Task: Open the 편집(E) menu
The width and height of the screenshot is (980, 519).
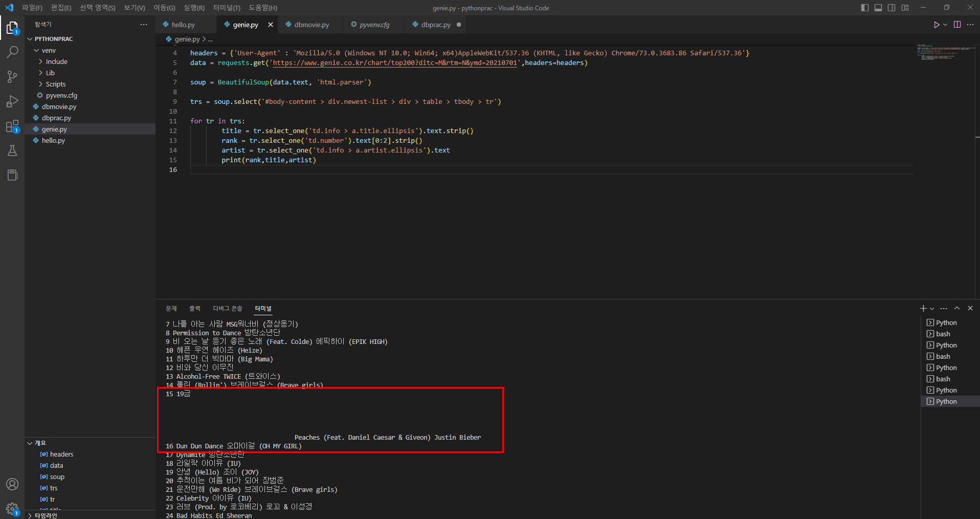Action: pyautogui.click(x=61, y=8)
